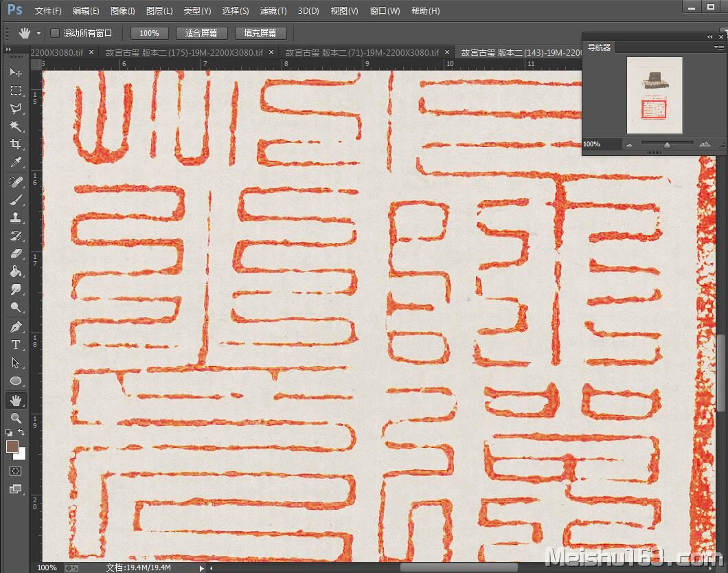Select the Polygonal Lasso tool
The image size is (728, 573).
point(16,108)
